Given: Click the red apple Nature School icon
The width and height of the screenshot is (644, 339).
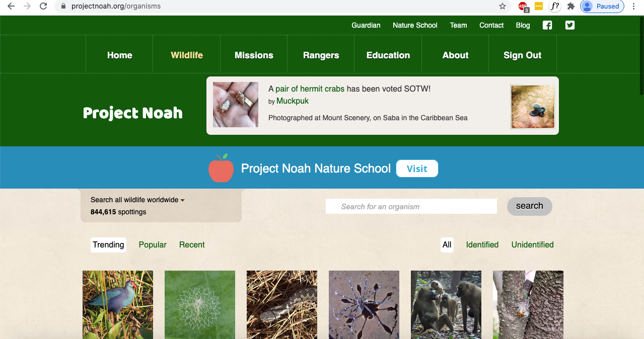Looking at the screenshot, I should 221,168.
